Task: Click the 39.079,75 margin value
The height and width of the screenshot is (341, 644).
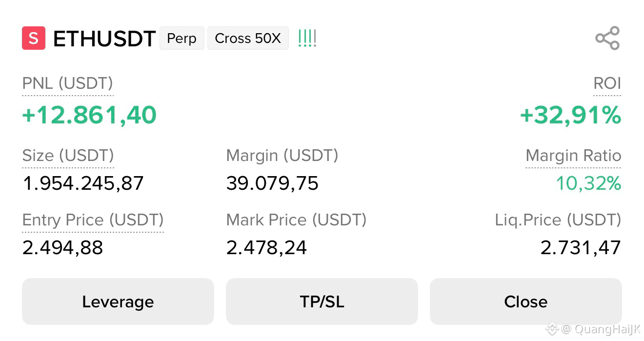Action: tap(272, 183)
